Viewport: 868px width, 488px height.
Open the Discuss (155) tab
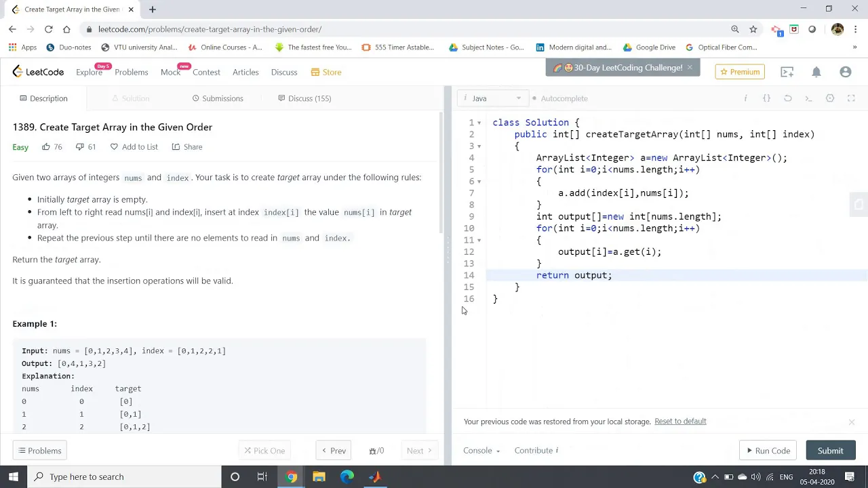click(x=304, y=98)
